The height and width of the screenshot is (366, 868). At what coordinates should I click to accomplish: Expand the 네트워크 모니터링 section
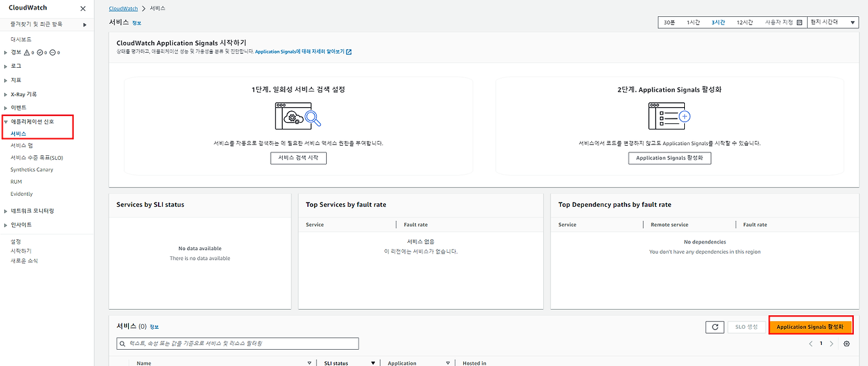point(6,211)
